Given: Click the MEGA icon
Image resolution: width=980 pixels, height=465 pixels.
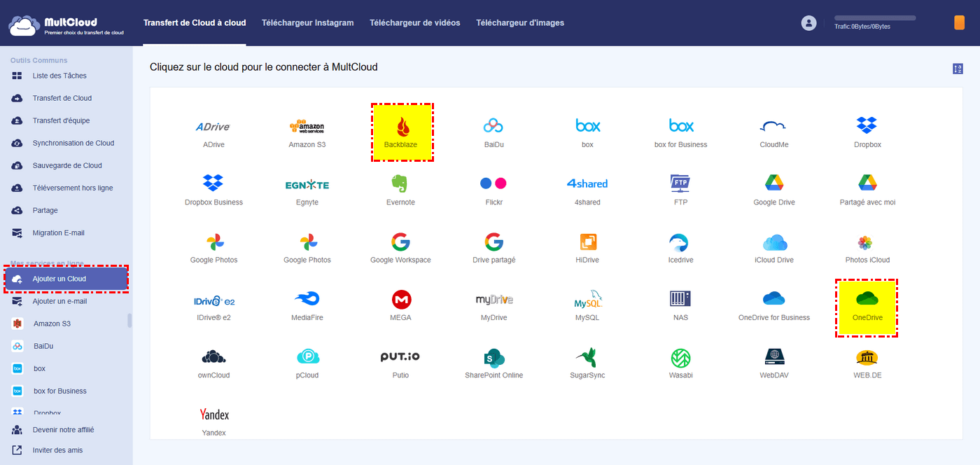Looking at the screenshot, I should click(401, 300).
